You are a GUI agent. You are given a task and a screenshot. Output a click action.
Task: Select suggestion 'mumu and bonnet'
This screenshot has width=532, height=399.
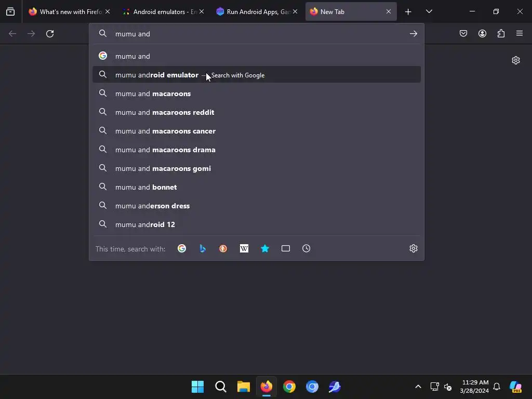[x=257, y=187]
